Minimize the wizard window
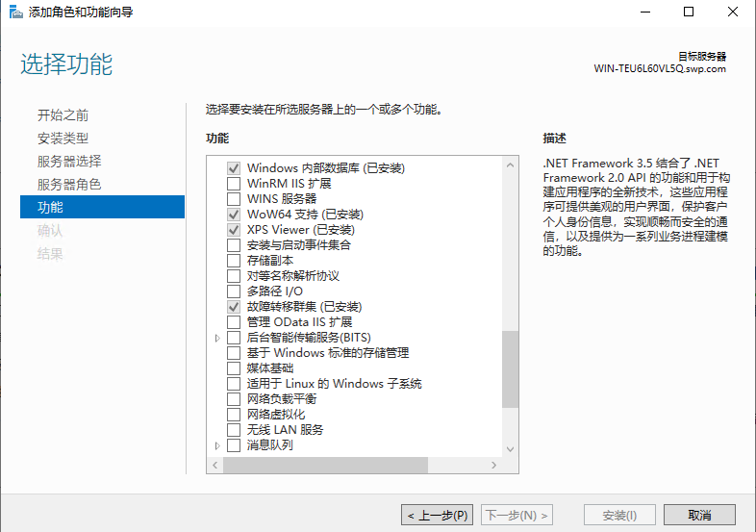The width and height of the screenshot is (756, 532). coord(645,12)
